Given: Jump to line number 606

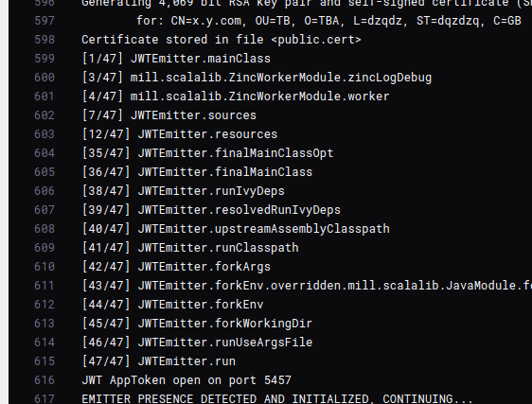Looking at the screenshot, I should 44,190.
